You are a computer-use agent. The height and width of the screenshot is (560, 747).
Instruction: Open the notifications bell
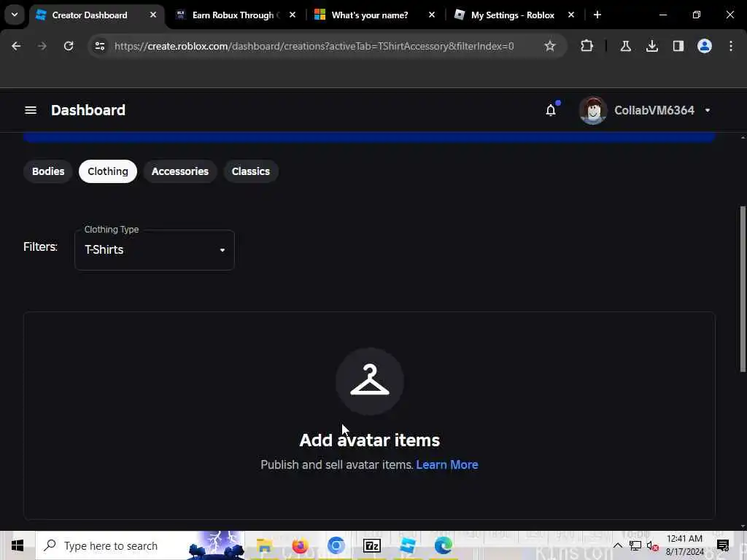(551, 110)
